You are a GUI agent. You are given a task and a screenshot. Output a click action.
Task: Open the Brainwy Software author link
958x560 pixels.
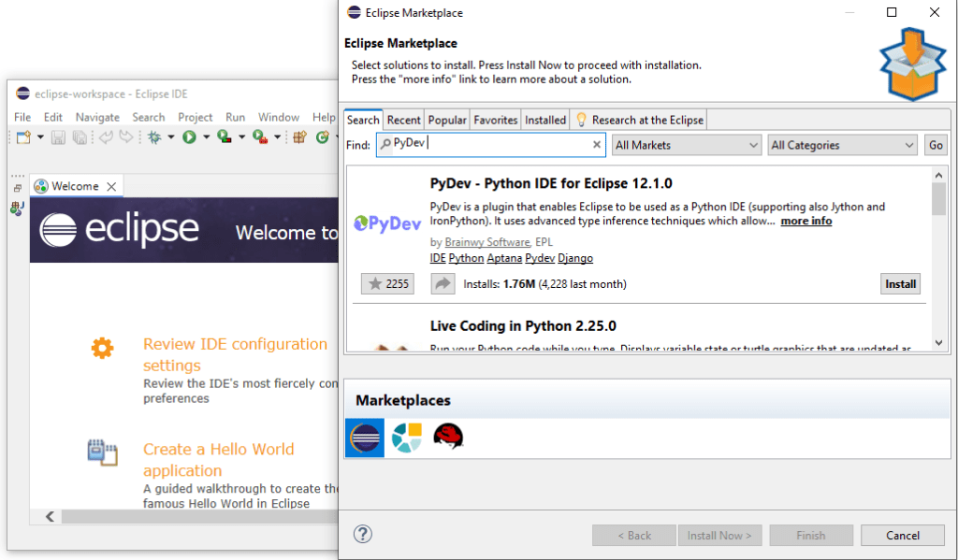coord(486,242)
